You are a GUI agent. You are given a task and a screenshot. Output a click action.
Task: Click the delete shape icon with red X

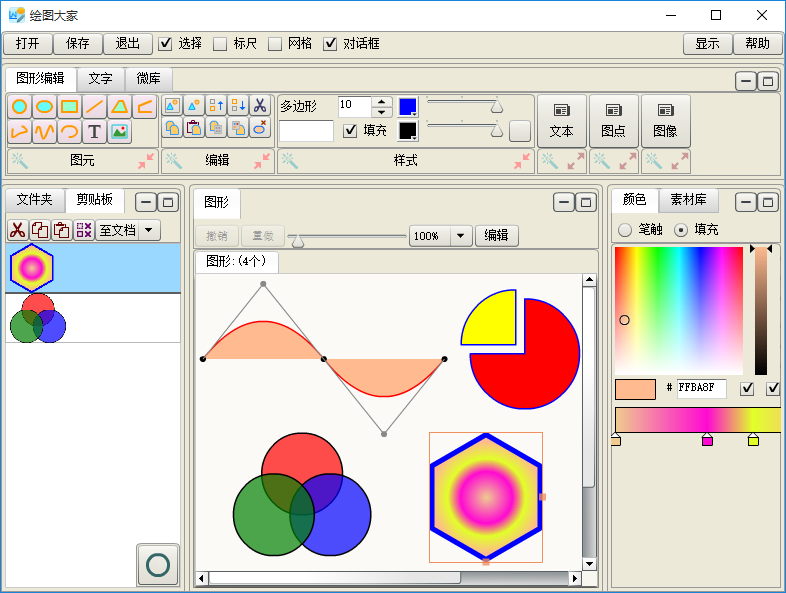(260, 128)
